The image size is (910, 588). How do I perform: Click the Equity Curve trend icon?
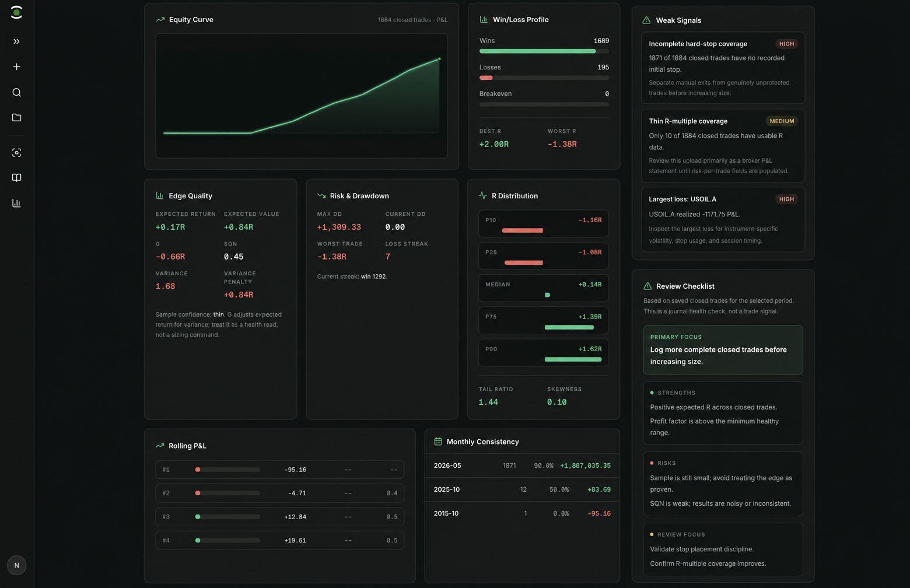click(160, 20)
